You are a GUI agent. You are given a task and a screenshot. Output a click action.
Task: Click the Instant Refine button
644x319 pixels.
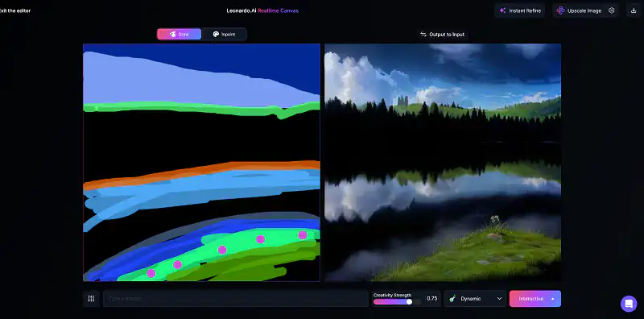click(520, 10)
